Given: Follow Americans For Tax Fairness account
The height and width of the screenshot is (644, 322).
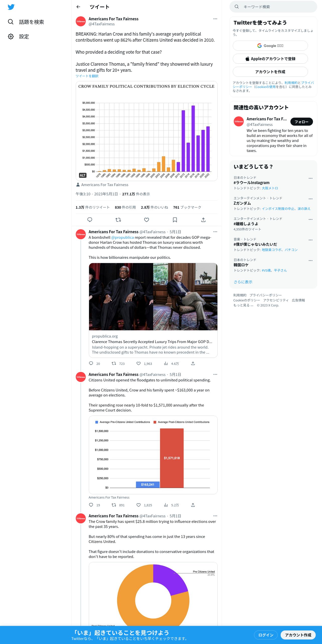Looking at the screenshot, I should click(x=301, y=122).
